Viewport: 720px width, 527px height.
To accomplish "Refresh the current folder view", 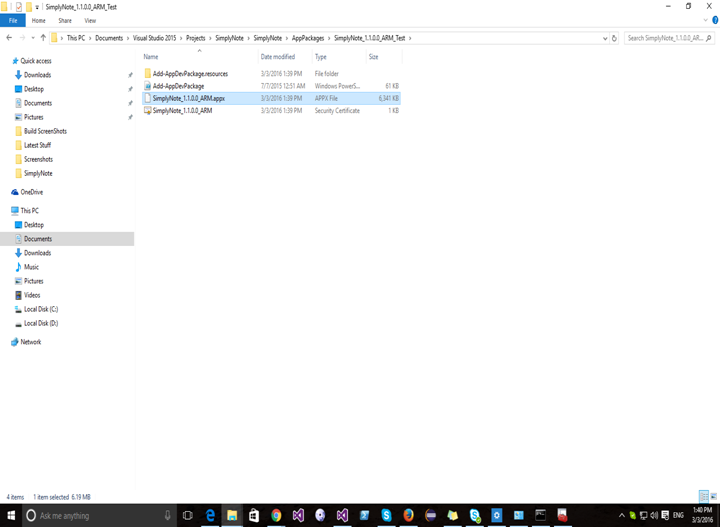I will coord(614,39).
